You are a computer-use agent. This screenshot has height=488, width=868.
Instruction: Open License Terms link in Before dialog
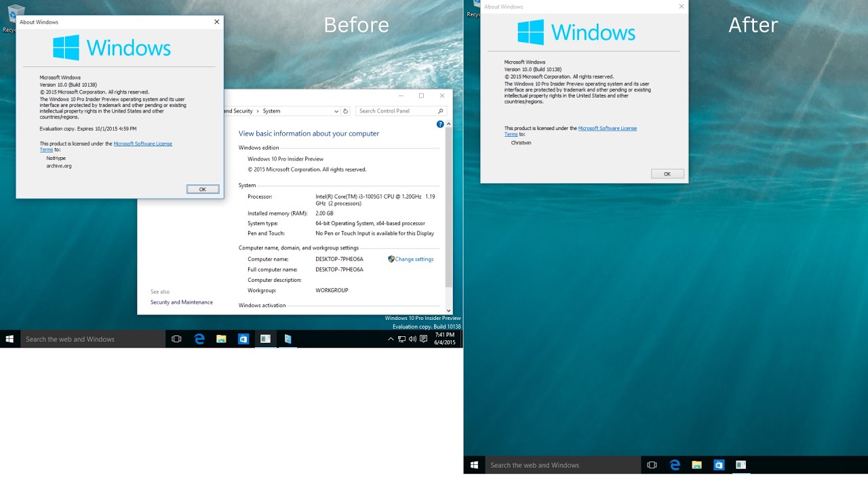142,144
